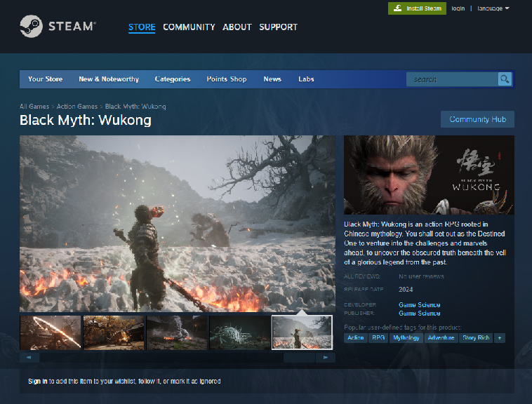Open the Community Hub
The height and width of the screenshot is (404, 532).
(x=477, y=119)
